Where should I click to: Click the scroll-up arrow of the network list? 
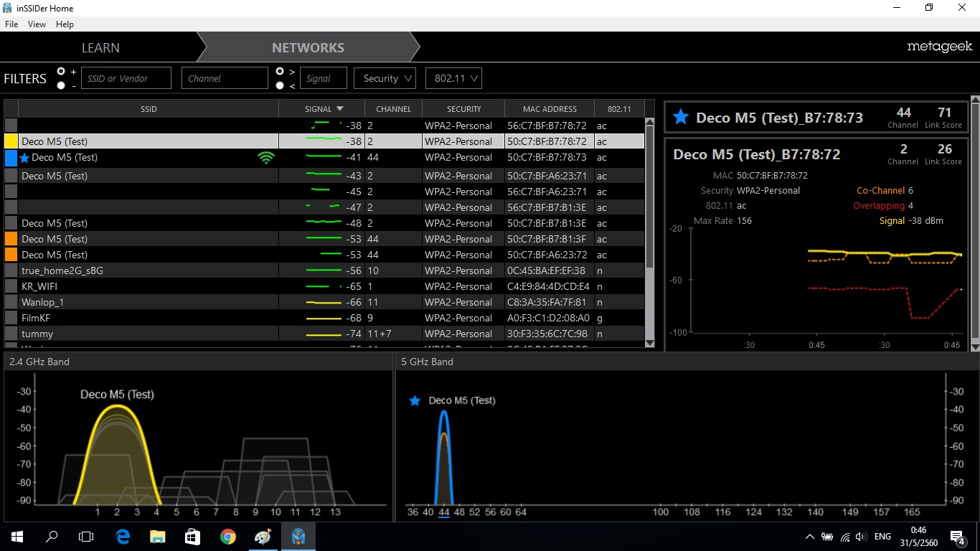[x=650, y=122]
